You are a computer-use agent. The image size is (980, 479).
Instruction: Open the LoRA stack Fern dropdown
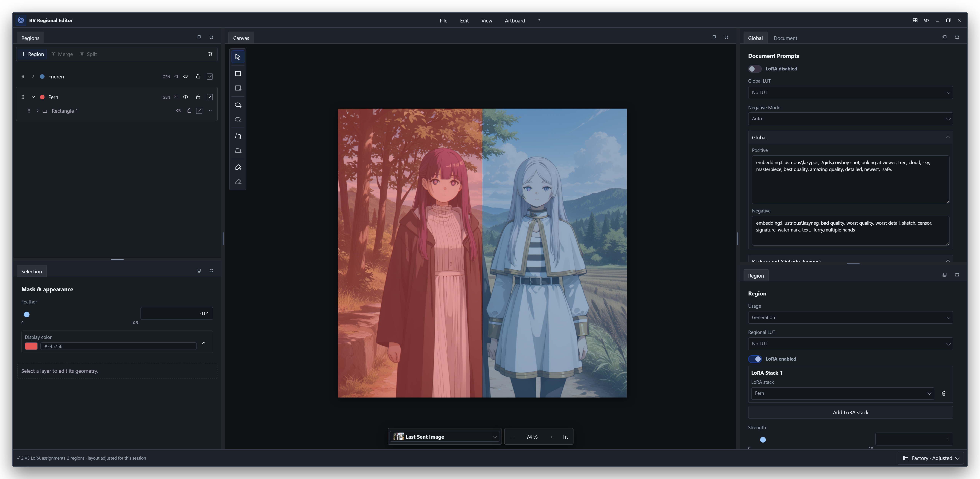[x=842, y=393]
